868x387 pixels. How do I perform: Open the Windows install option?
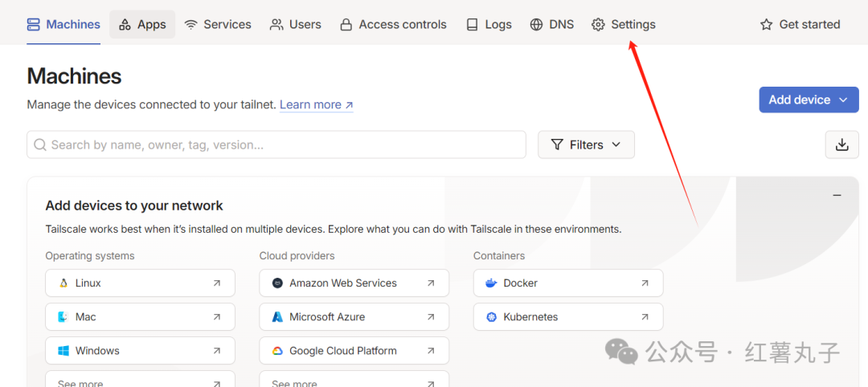click(x=140, y=351)
